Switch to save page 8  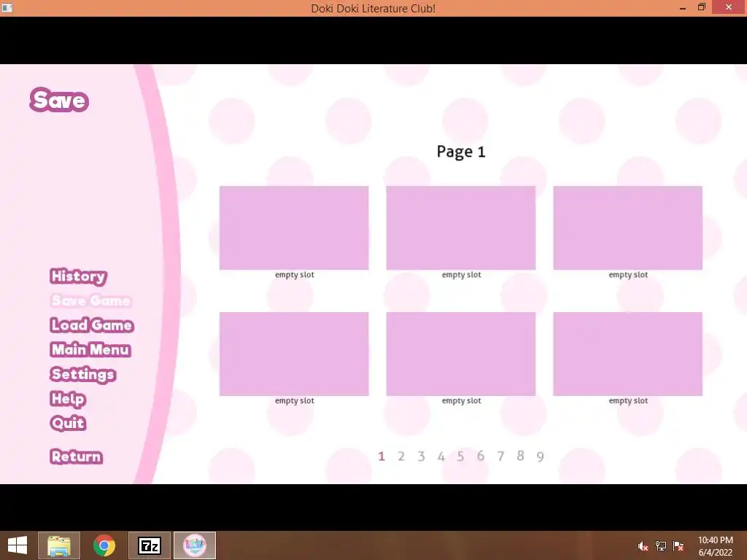521,456
